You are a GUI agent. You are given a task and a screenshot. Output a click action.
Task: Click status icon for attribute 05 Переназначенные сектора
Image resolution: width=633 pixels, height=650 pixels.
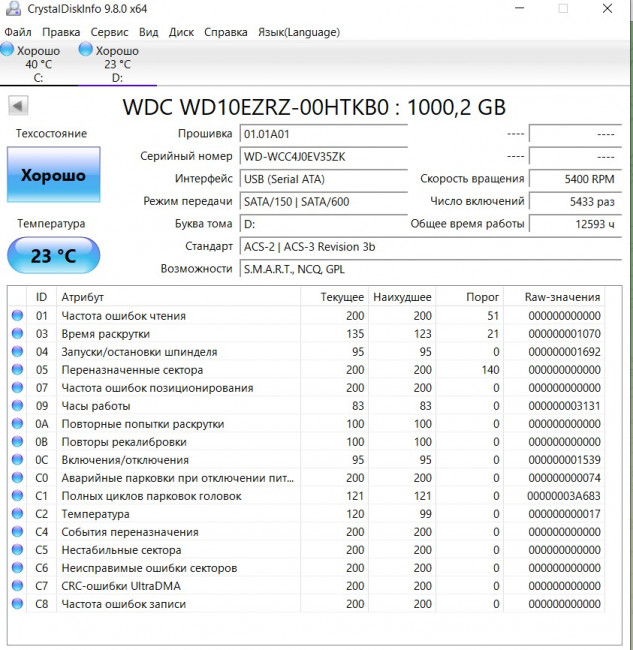17,369
